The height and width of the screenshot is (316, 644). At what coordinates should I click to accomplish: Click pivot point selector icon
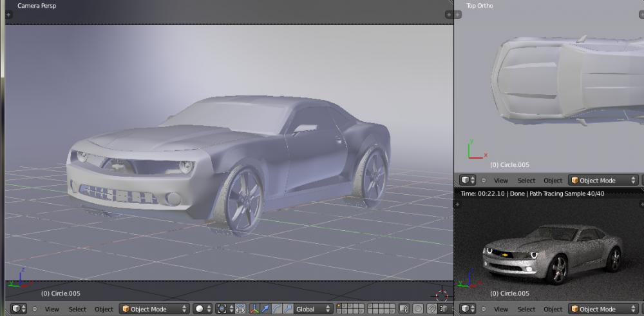225,309
